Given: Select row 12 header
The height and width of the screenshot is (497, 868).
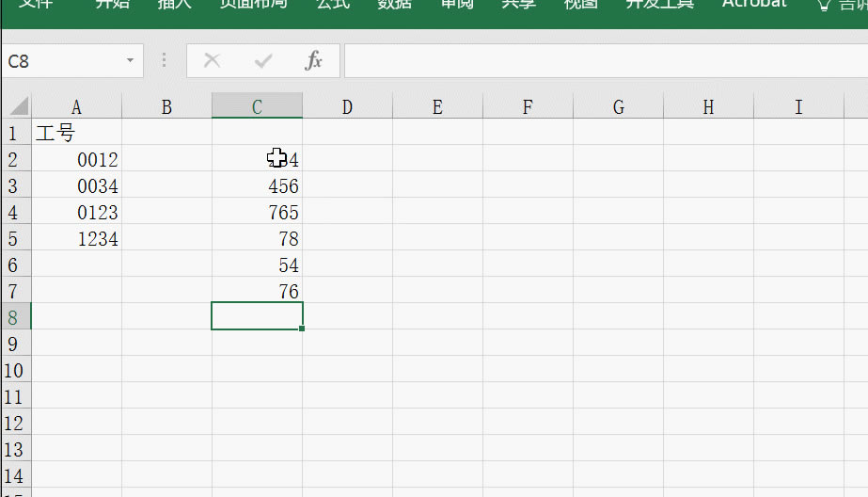Looking at the screenshot, I should pyautogui.click(x=16, y=423).
